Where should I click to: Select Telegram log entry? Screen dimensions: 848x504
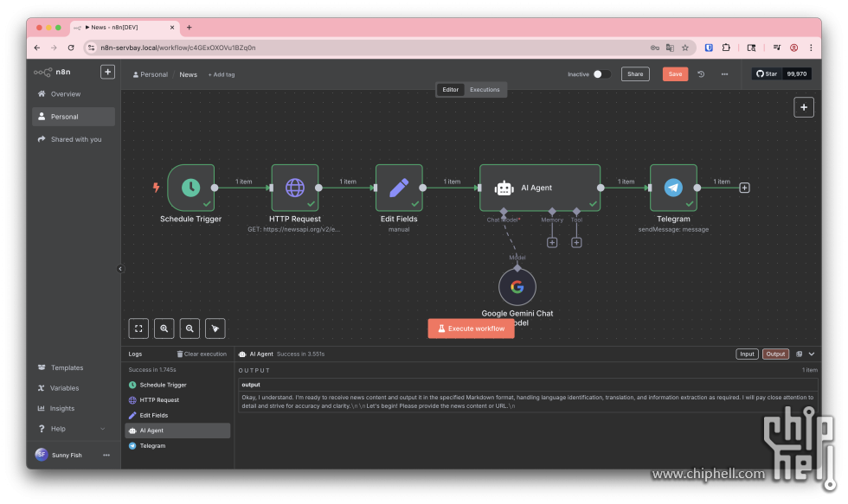tap(177, 446)
